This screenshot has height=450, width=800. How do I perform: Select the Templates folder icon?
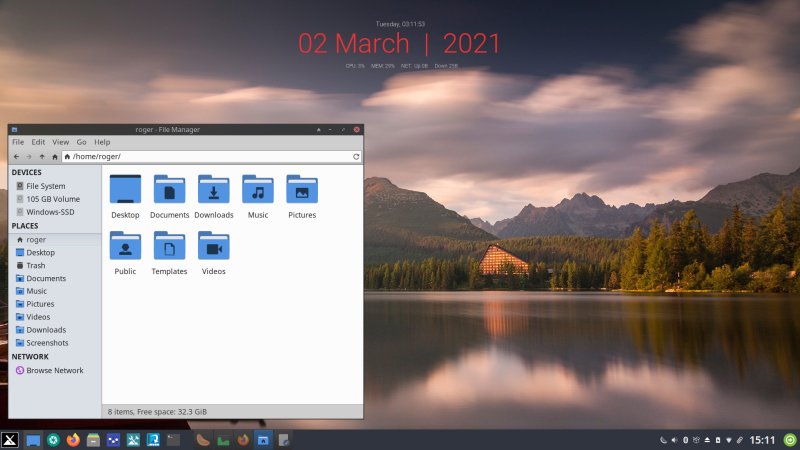169,246
